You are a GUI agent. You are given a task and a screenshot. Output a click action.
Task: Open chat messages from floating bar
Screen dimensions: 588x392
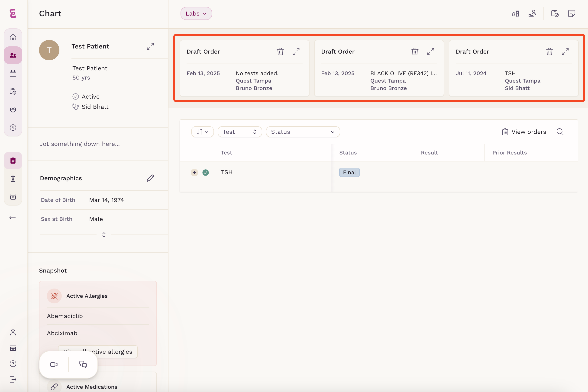point(83,364)
